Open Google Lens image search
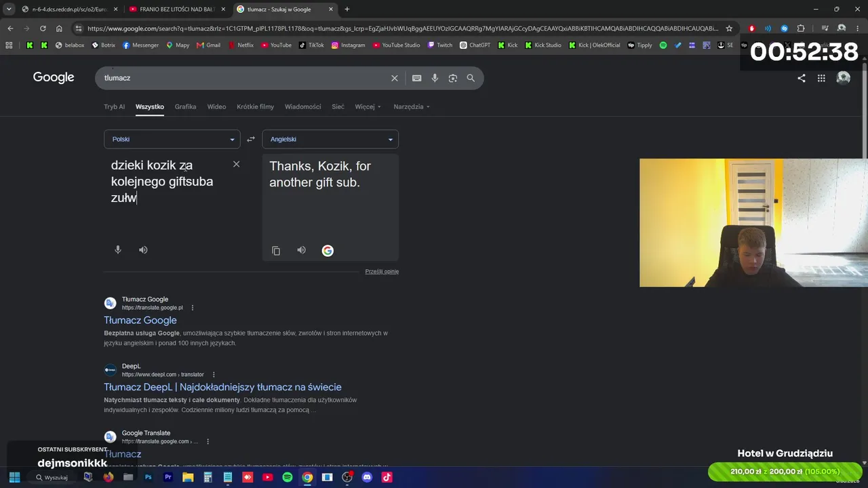 453,78
